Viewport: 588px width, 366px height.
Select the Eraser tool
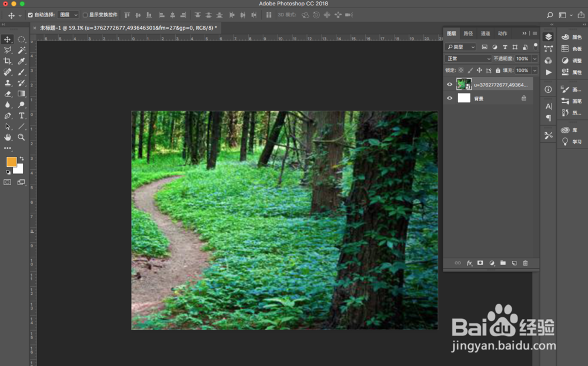pos(8,93)
